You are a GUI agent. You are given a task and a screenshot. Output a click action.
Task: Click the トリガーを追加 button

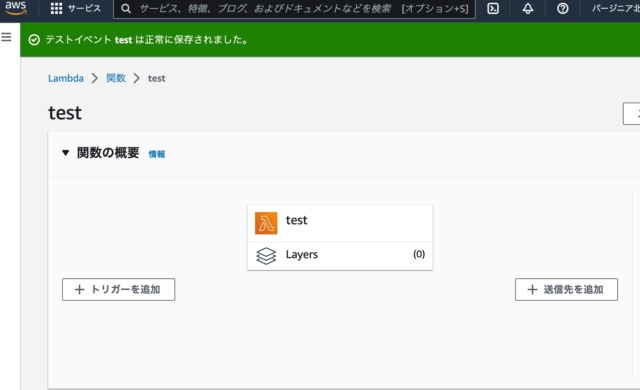118,290
